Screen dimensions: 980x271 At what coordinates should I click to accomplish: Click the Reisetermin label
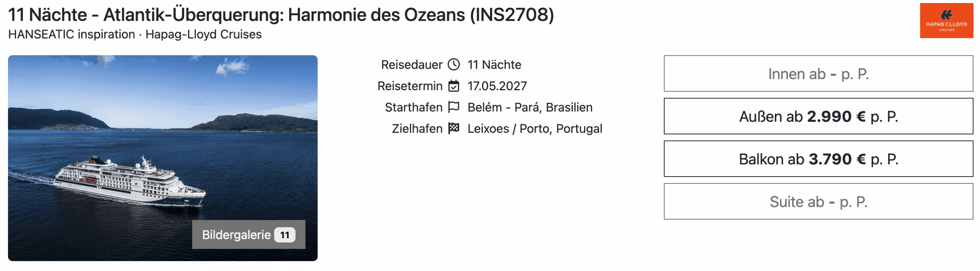[410, 86]
